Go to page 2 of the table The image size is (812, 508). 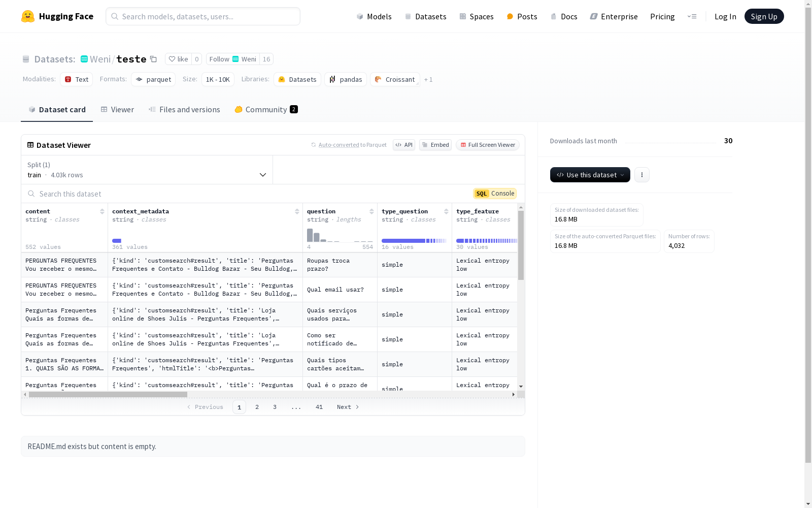[257, 407]
